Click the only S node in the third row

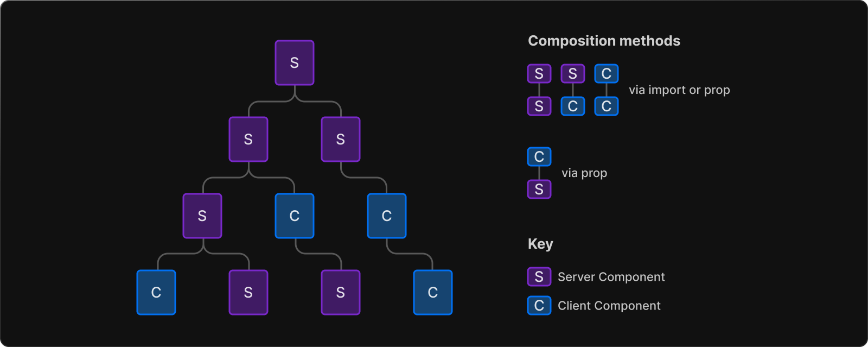click(x=202, y=216)
